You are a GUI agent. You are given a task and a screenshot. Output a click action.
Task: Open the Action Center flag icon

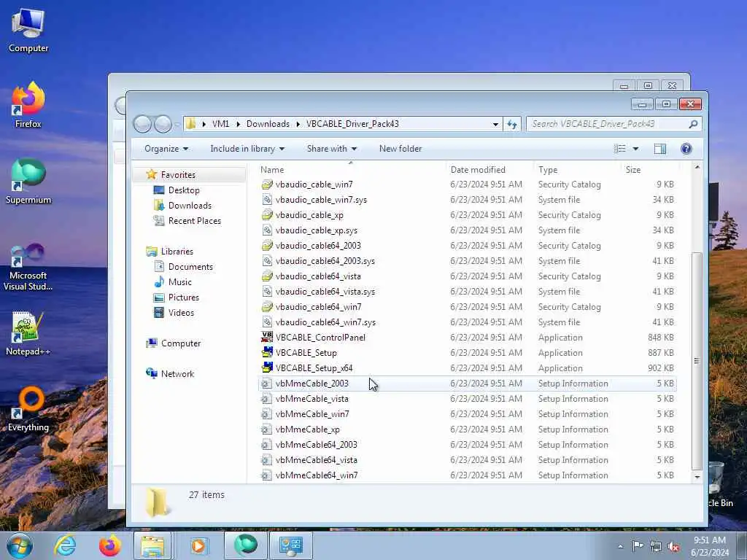[x=638, y=545]
